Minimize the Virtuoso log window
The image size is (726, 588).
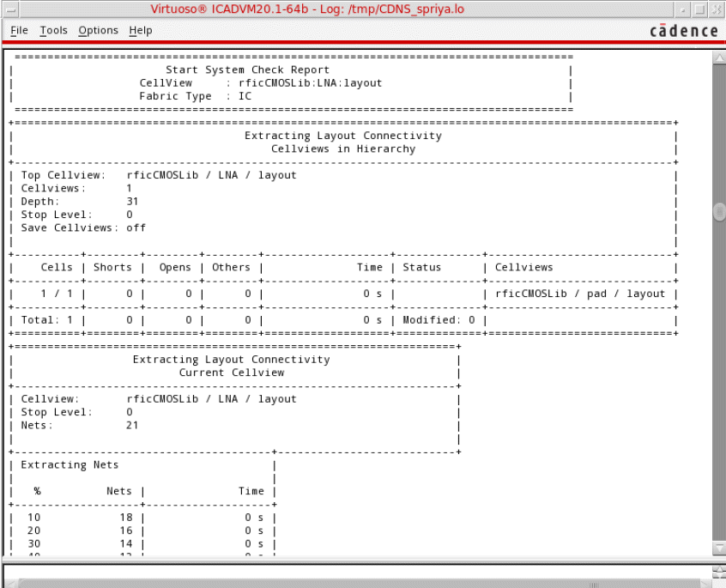[x=682, y=9]
